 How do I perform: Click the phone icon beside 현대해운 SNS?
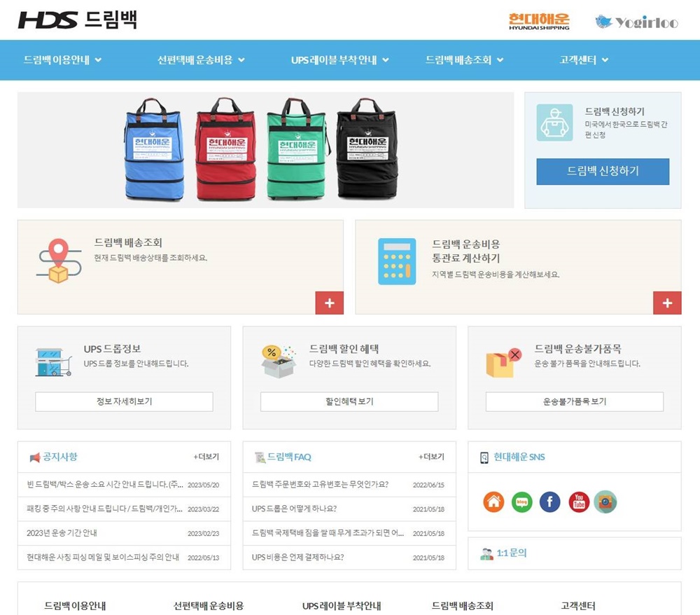click(484, 457)
